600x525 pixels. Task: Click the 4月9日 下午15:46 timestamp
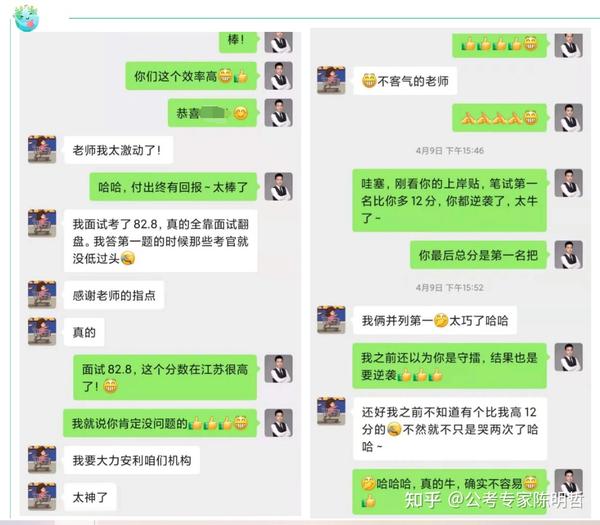[x=450, y=150]
